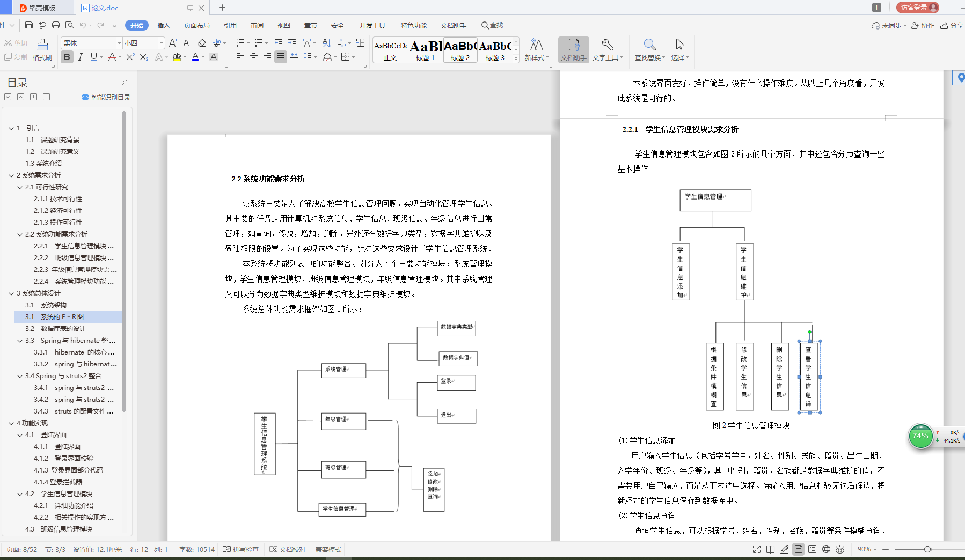Screen dimensions: 965x560
Task: Expand the styles gallery more arrow
Action: 516,59
